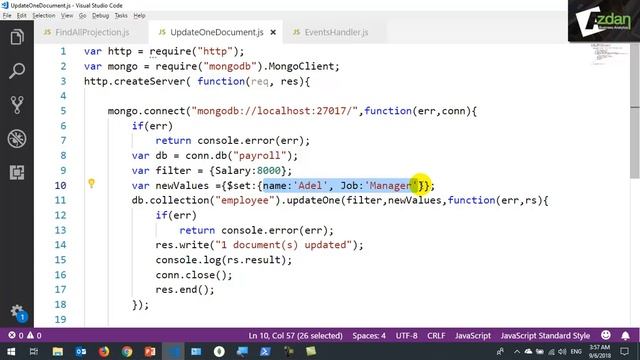
Task: Open the Edit menu
Action: [x=22, y=16]
